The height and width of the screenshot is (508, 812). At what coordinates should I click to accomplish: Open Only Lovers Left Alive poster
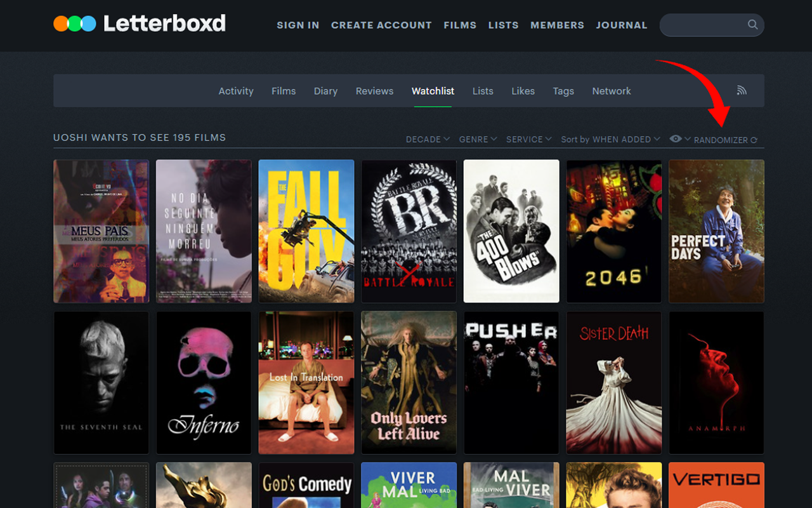pos(409,383)
